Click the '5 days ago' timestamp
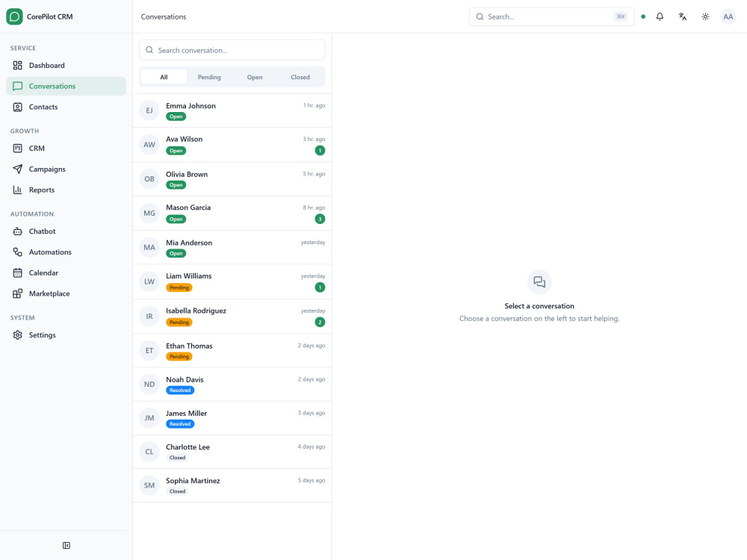The image size is (747, 560). 311,480
